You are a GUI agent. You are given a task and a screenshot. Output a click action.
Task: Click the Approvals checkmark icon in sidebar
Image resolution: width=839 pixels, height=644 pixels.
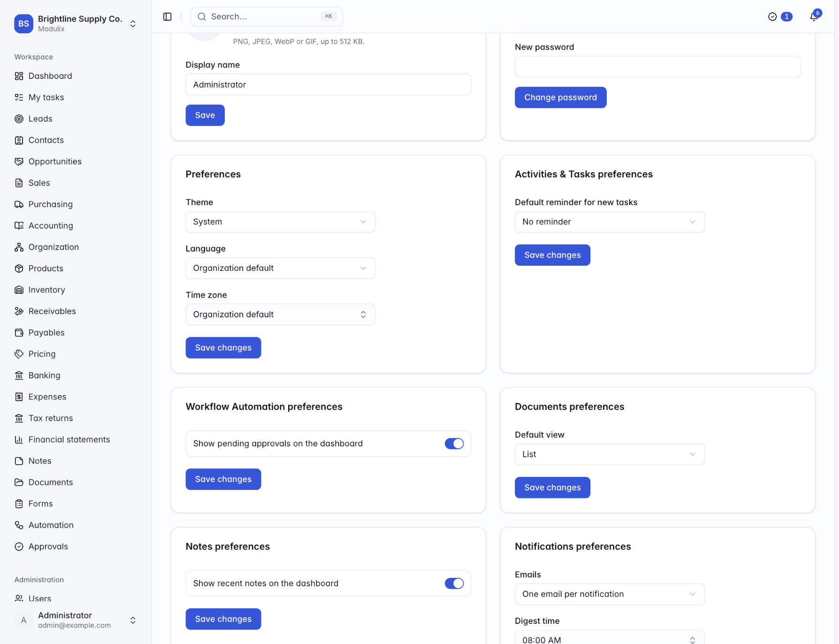pos(19,546)
